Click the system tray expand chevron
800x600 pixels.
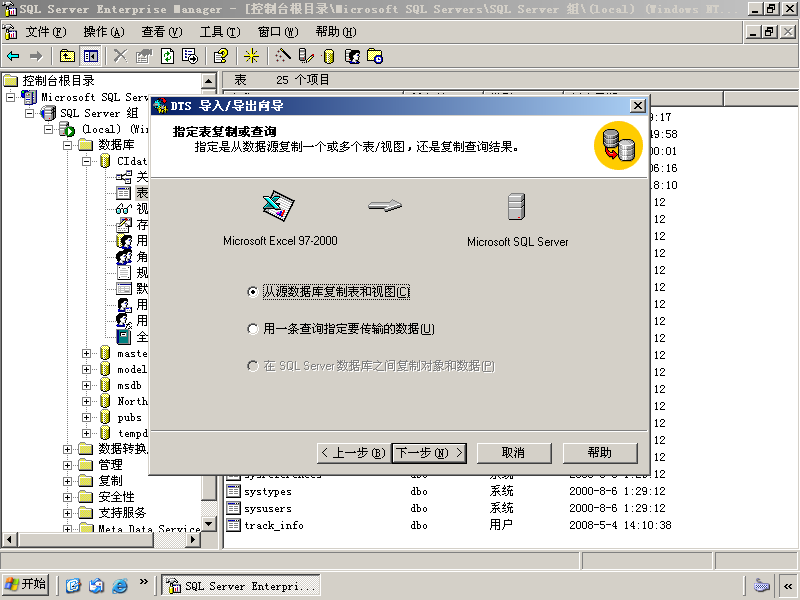click(x=788, y=586)
